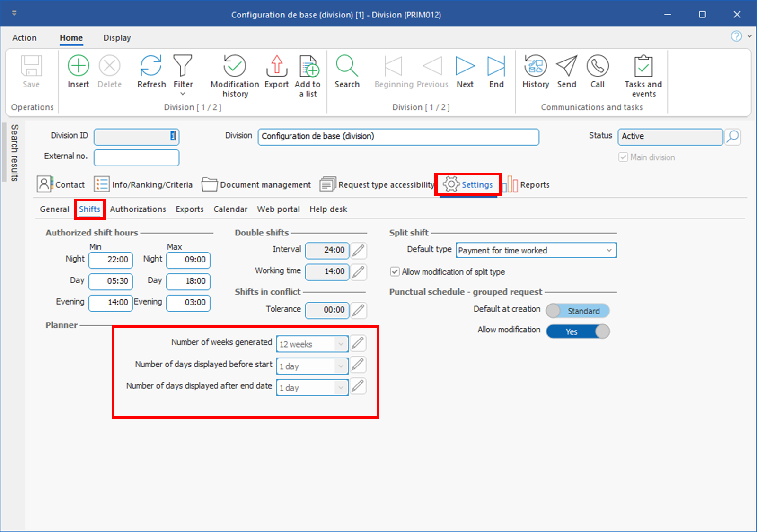Click the Insert icon in ribbon
The width and height of the screenshot is (757, 532).
tap(78, 66)
